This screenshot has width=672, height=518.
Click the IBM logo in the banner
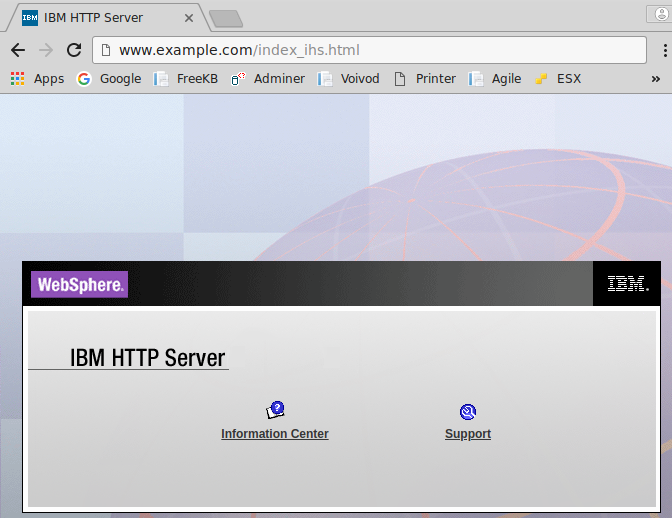628,284
